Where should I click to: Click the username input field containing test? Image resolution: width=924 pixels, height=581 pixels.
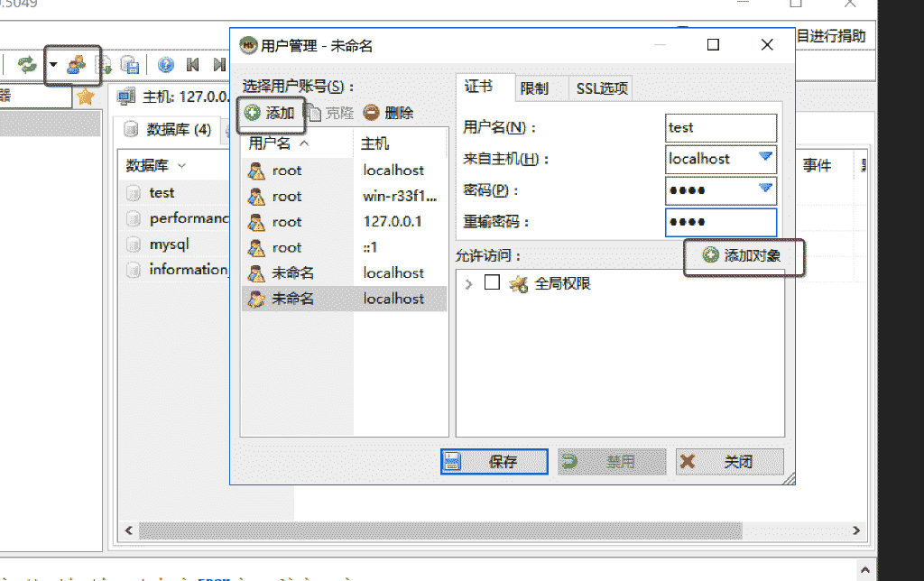pyautogui.click(x=720, y=127)
